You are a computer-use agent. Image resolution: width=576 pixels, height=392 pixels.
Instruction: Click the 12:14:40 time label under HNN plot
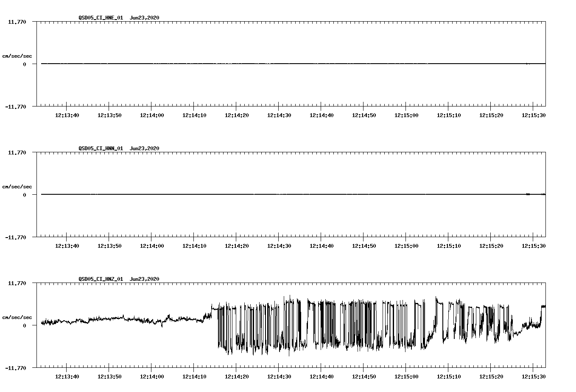pyautogui.click(x=322, y=246)
